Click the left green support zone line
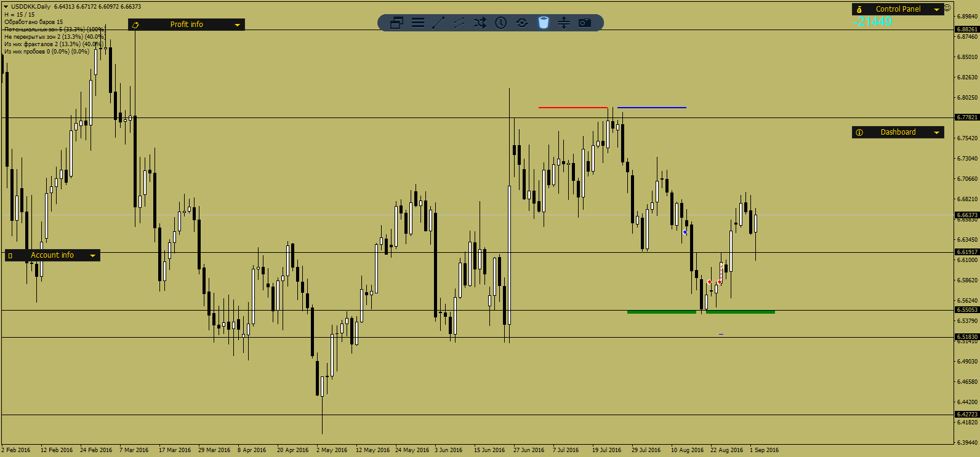The height and width of the screenshot is (457, 980). [x=662, y=312]
